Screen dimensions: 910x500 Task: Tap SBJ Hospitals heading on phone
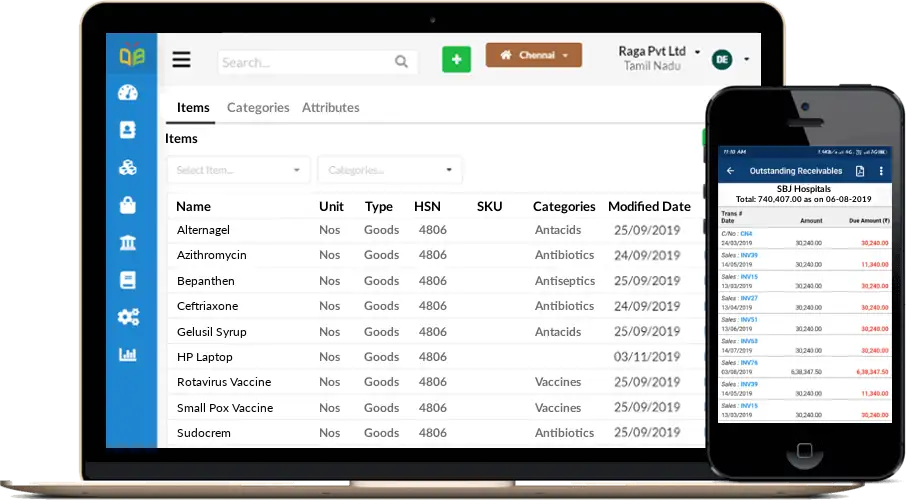pyautogui.click(x=804, y=189)
